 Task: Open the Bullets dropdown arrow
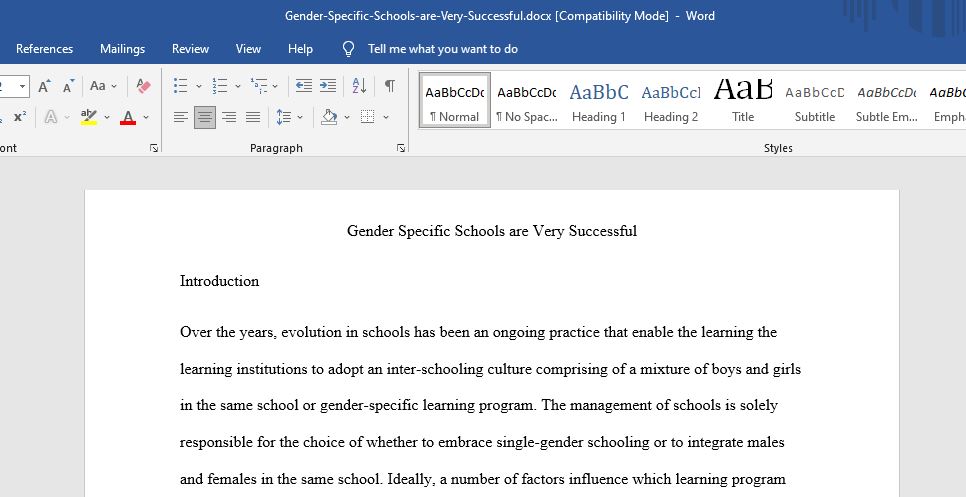coord(198,86)
